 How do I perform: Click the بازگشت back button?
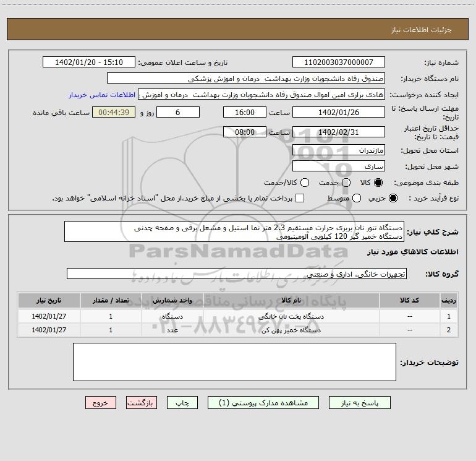coord(142,403)
